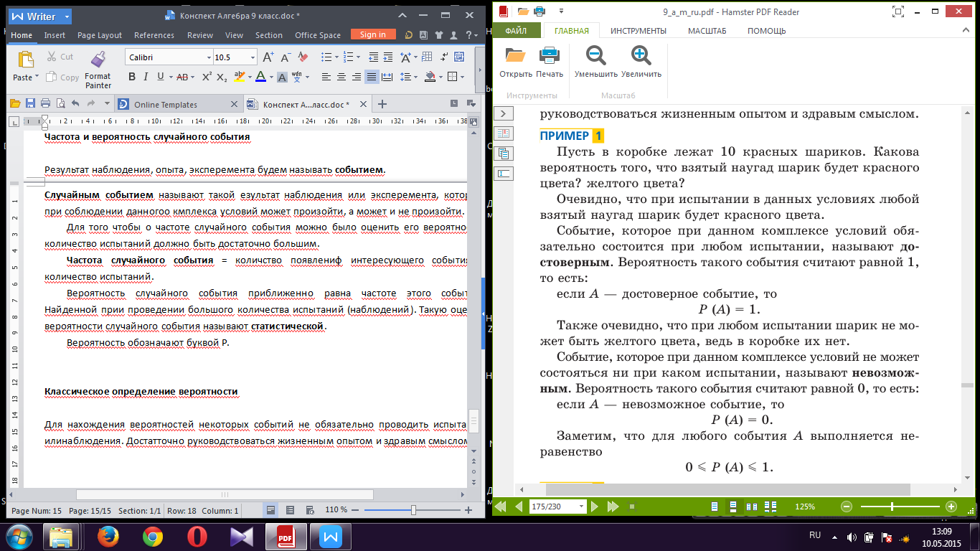Image resolution: width=980 pixels, height=551 pixels.
Task: Go to the next PDF page arrow
Action: click(594, 507)
